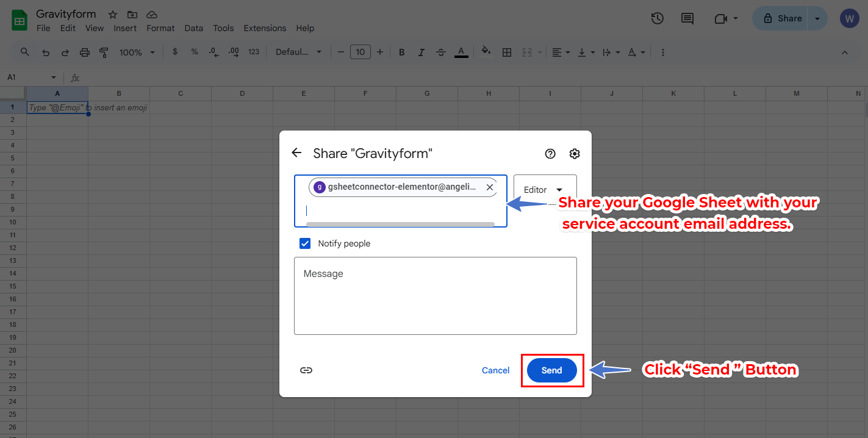868x438 pixels.
Task: Start a Meet call with camera icon
Action: tap(720, 18)
